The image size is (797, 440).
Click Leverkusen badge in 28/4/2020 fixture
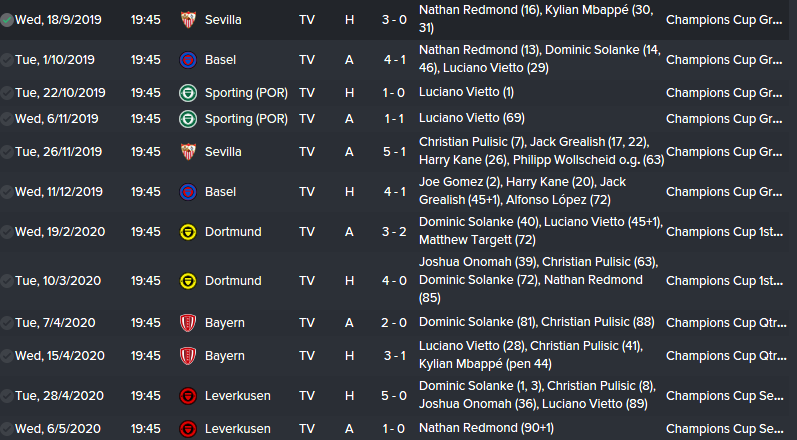tap(187, 396)
